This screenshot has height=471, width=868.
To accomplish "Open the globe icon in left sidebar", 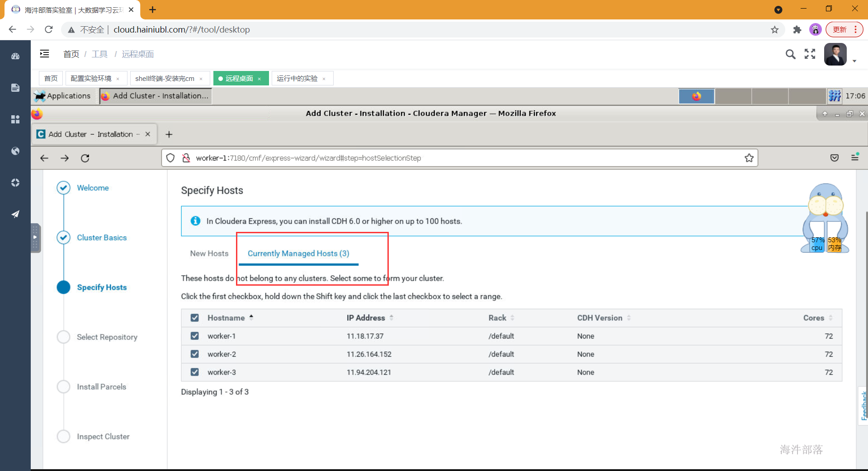I will [x=15, y=151].
